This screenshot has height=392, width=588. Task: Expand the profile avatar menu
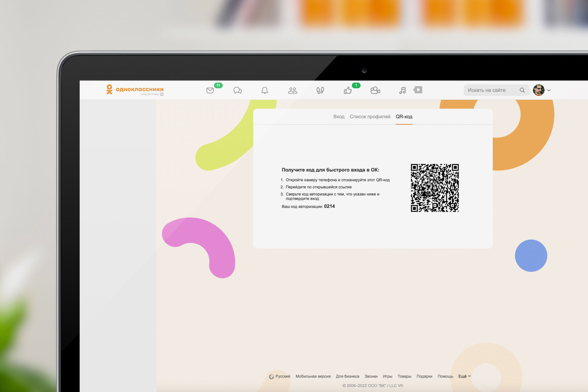pos(539,90)
